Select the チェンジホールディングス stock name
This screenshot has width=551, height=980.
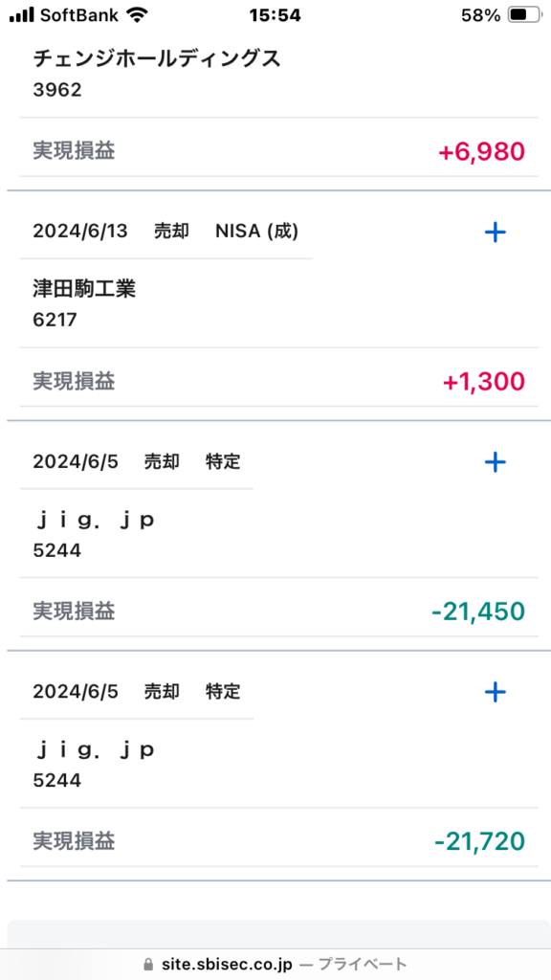click(157, 58)
